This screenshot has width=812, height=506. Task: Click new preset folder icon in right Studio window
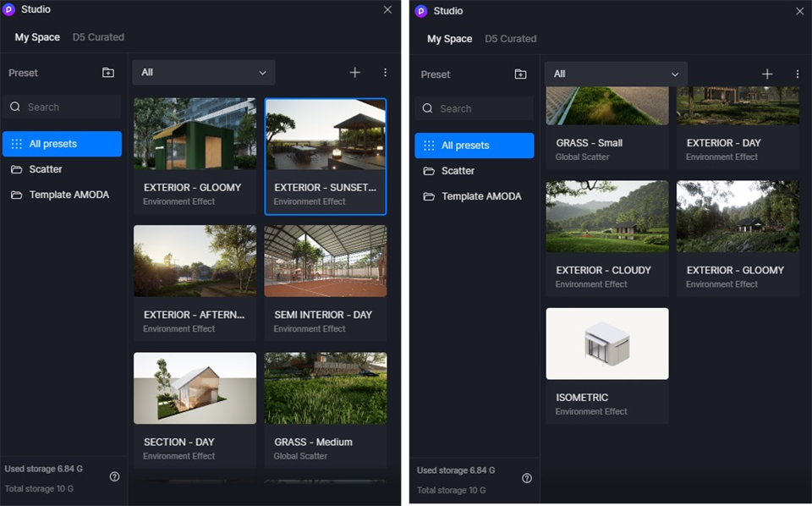point(520,74)
